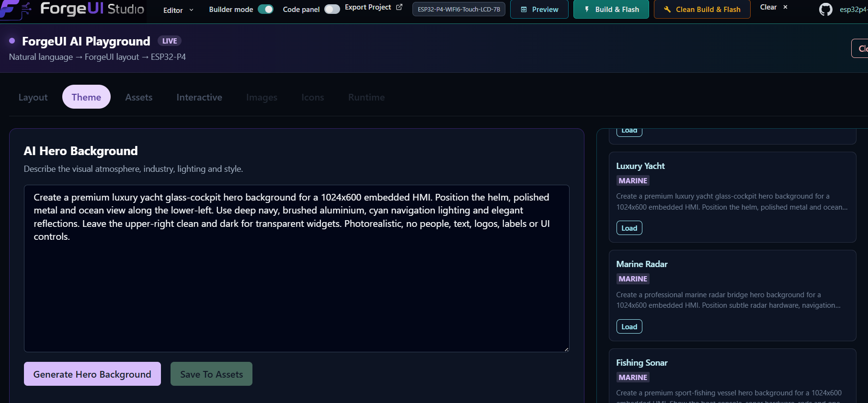Viewport: 868px width, 403px height.
Task: Click the 'Describe the visual atmosphere' helper text
Action: coord(133,169)
